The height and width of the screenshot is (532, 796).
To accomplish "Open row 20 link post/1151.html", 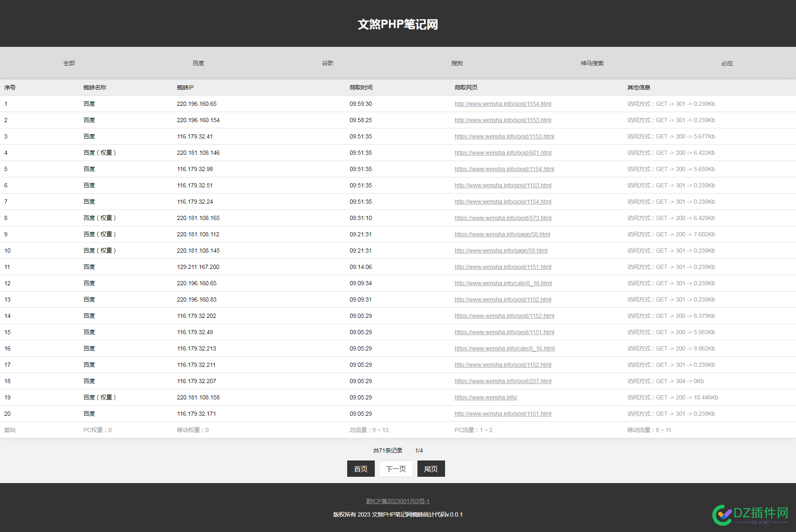I will click(503, 414).
